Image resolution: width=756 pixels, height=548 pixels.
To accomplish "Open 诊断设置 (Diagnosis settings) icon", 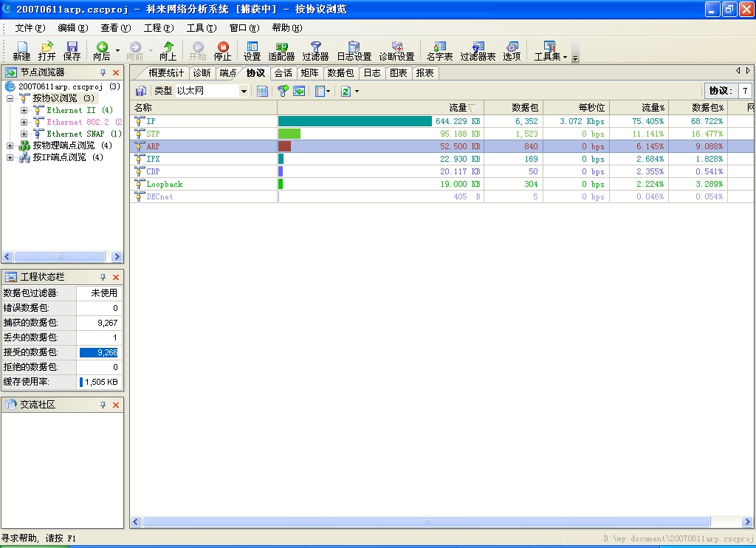I will pos(396,50).
